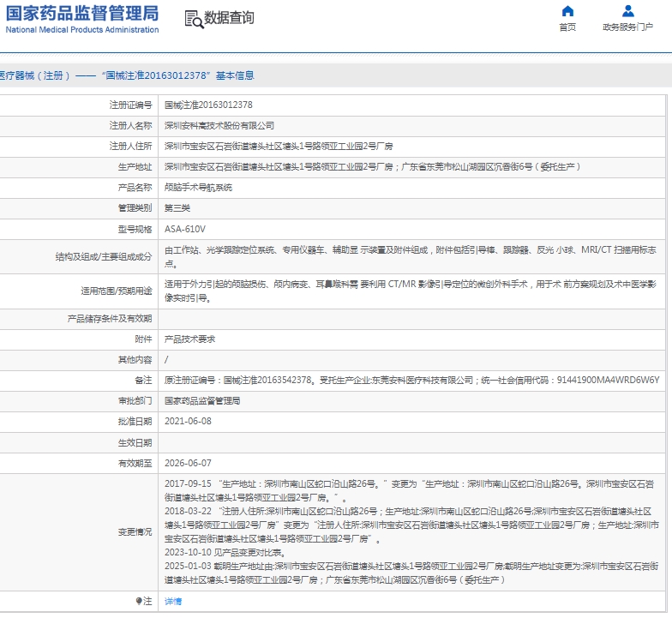Click the 注册人住所 field label
The width and height of the screenshot is (672, 618).
(x=130, y=146)
